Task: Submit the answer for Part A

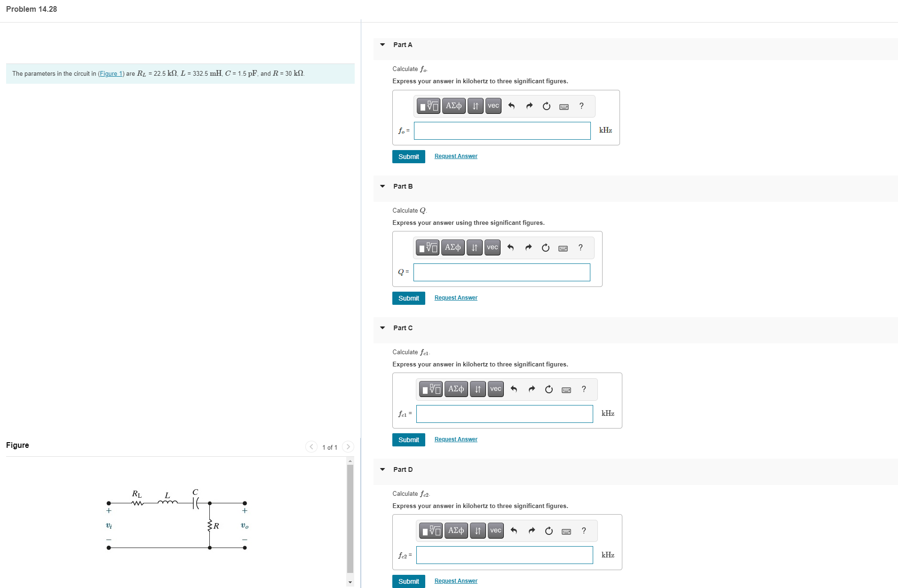Action: (x=408, y=156)
